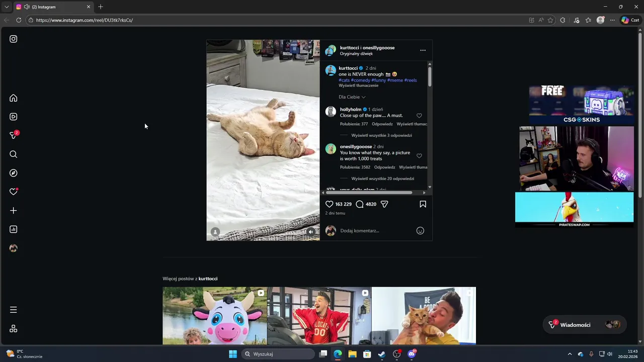Open Discord from taskbar
The width and height of the screenshot is (644, 362).
[x=412, y=354]
